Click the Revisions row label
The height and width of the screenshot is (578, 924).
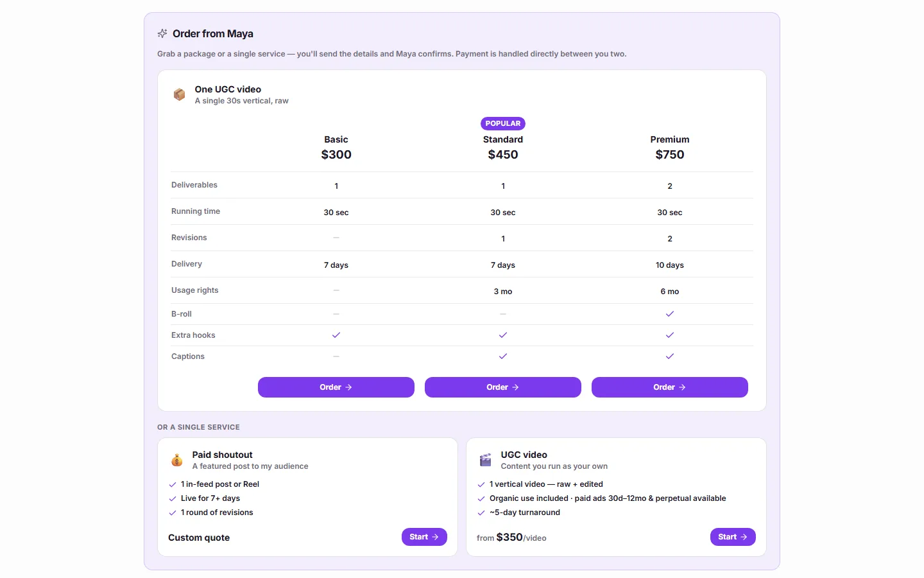point(189,238)
